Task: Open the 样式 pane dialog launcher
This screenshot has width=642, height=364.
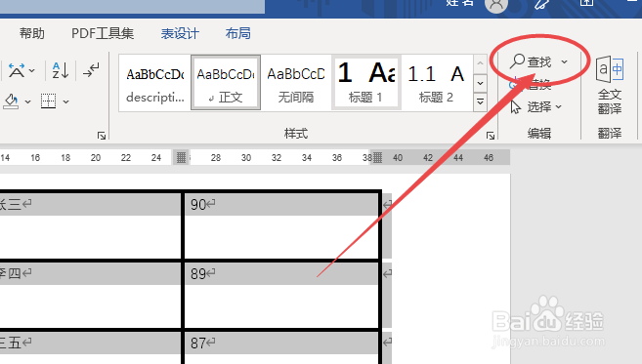Action: 491,136
